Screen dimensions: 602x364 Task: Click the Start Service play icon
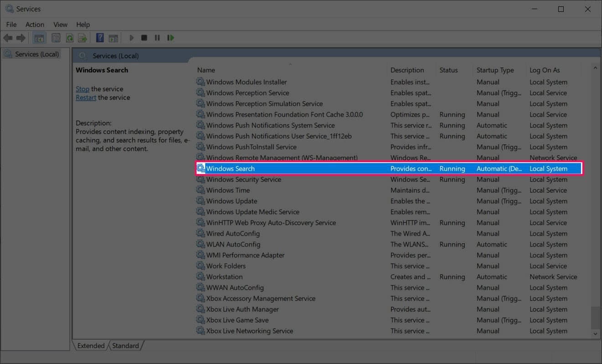click(131, 38)
